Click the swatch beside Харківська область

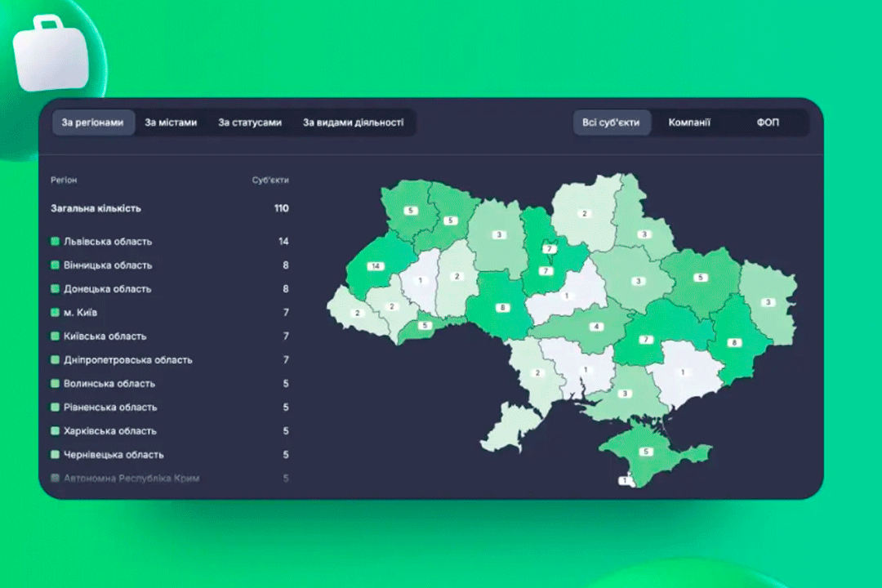(56, 431)
